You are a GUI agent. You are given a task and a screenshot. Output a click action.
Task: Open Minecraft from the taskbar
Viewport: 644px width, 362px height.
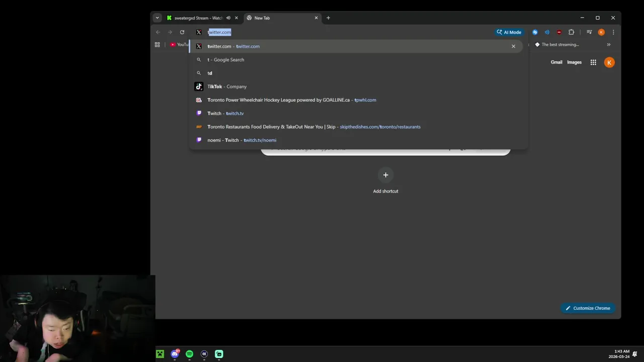pyautogui.click(x=159, y=354)
